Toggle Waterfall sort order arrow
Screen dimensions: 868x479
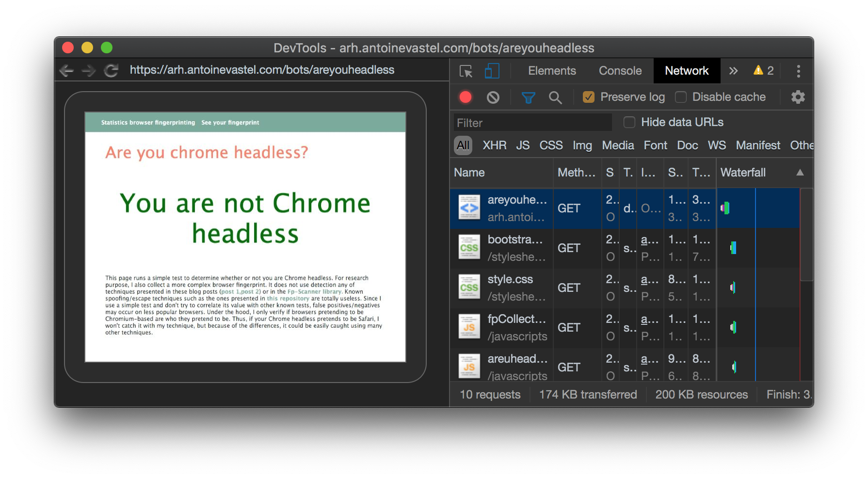(x=800, y=173)
